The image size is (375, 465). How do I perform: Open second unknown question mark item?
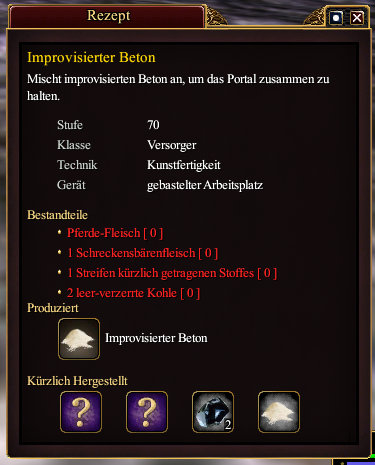(x=147, y=412)
